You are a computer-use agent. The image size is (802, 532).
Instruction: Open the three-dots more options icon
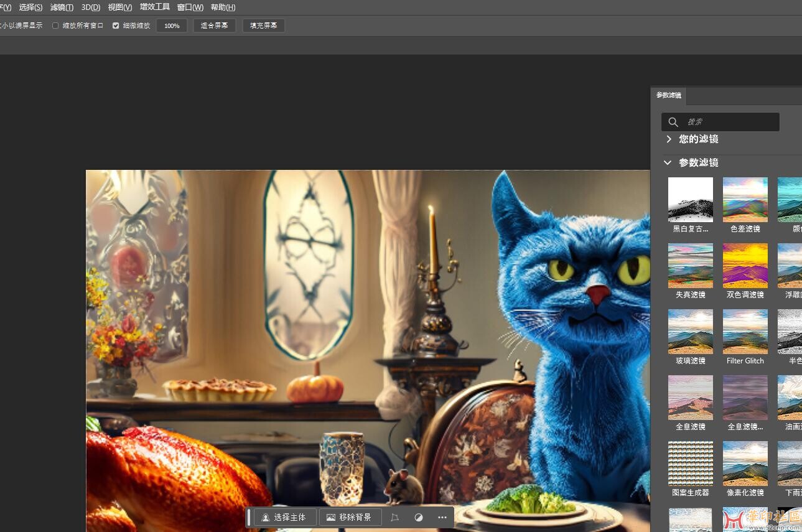pyautogui.click(x=442, y=517)
